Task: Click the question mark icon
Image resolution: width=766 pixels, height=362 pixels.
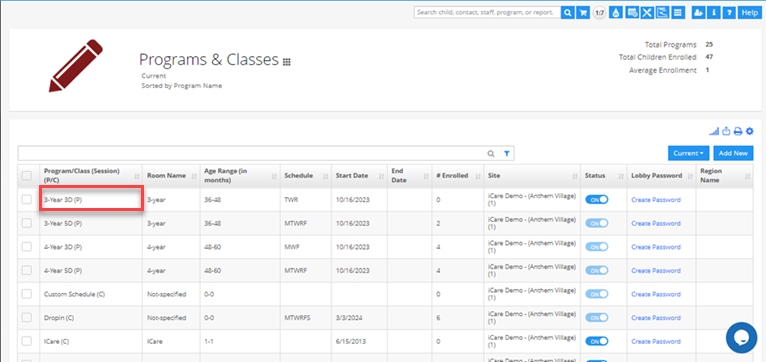Action: pyautogui.click(x=729, y=13)
